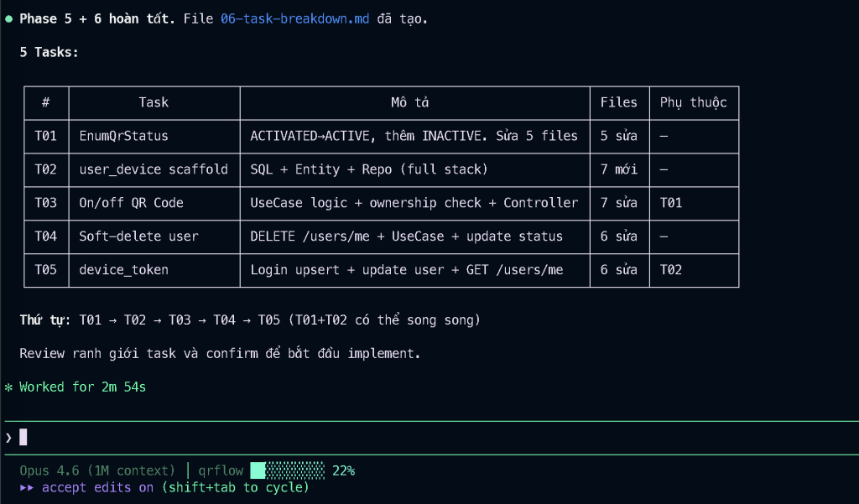Click the double-arrow icon before "accept edits"
The width and height of the screenshot is (859, 504).
coord(28,487)
